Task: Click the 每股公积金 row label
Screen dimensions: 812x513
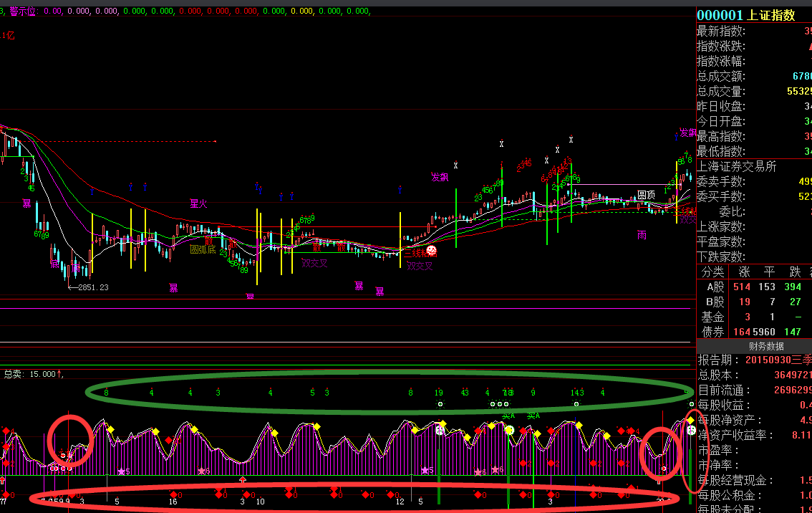Action: 730,495
